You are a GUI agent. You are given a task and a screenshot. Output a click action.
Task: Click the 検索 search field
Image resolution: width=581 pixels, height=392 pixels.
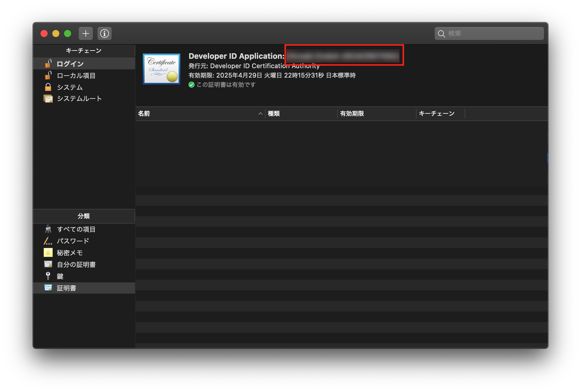(x=493, y=33)
